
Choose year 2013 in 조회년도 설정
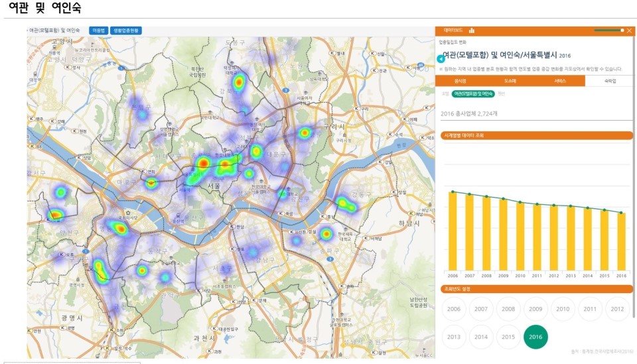[x=454, y=337]
